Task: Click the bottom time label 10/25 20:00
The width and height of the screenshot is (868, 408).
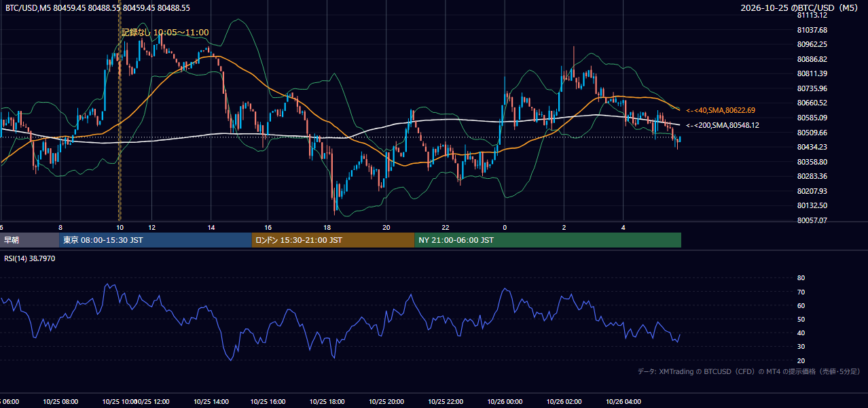Action: [386, 402]
